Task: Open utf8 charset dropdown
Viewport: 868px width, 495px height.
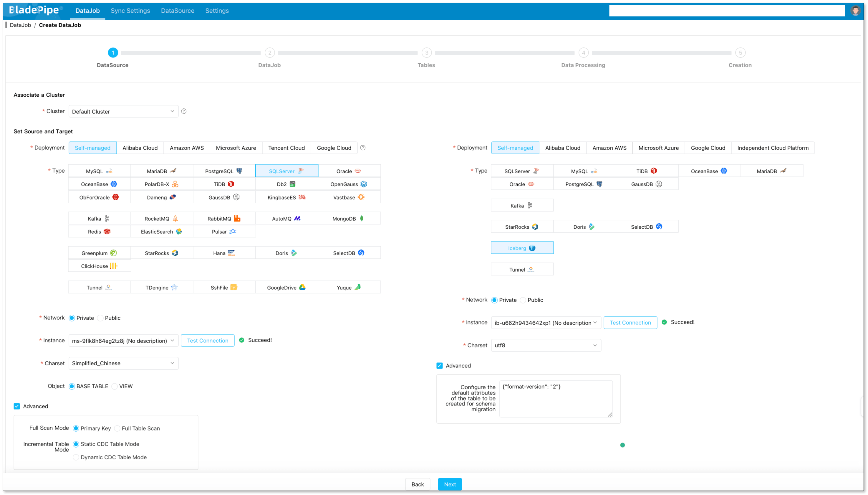Action: click(546, 345)
